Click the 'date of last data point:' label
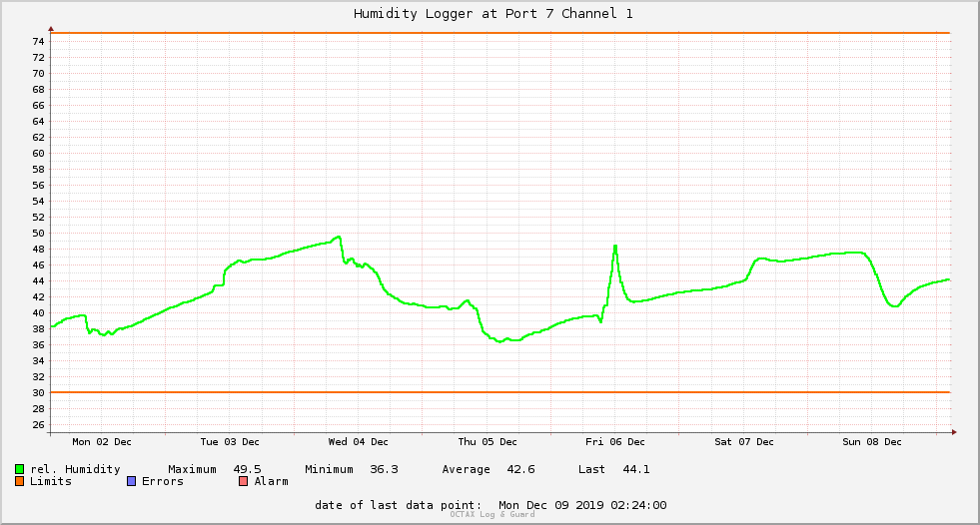Viewport: 980px width, 525px height. 399,505
